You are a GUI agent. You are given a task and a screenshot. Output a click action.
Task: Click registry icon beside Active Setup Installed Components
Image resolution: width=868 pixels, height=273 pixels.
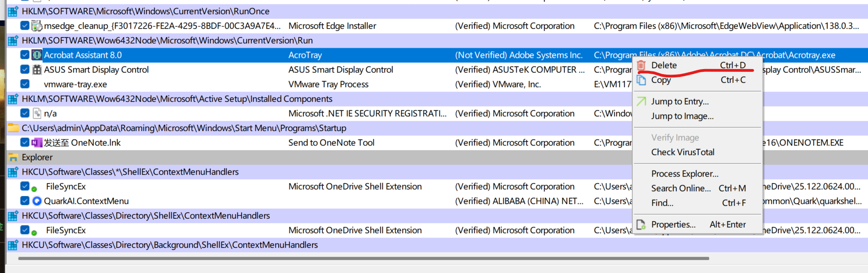13,99
